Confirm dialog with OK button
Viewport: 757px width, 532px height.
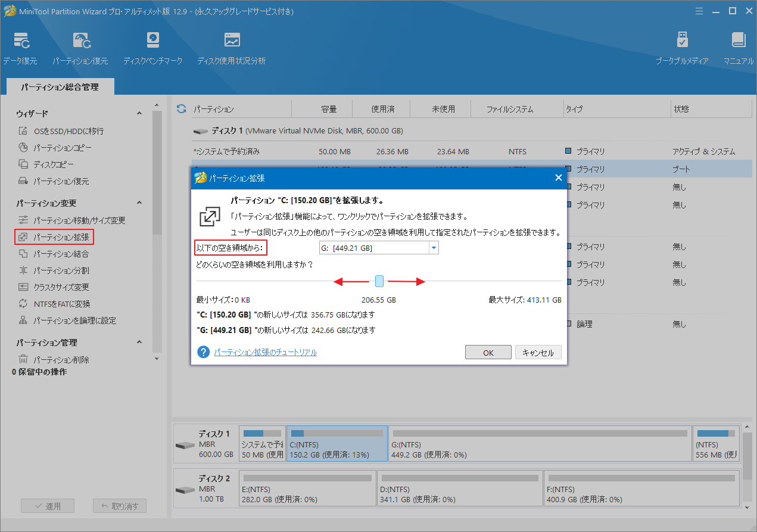click(488, 353)
